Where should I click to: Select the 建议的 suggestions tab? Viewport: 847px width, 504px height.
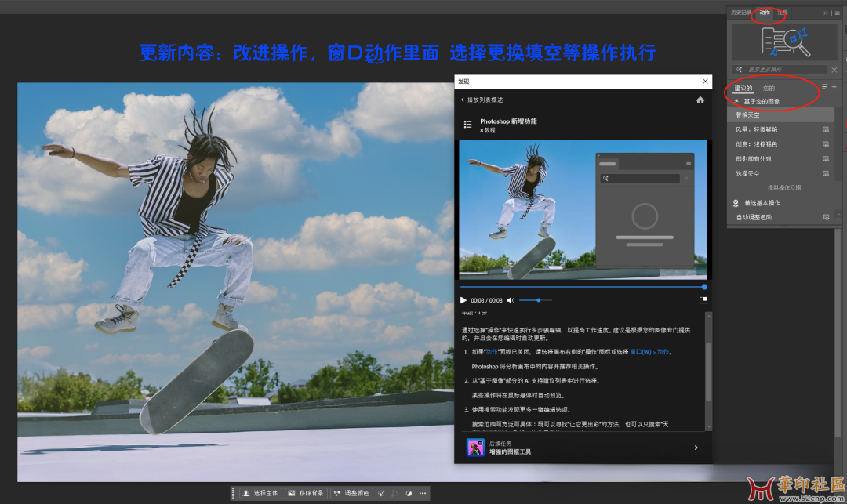click(x=743, y=88)
